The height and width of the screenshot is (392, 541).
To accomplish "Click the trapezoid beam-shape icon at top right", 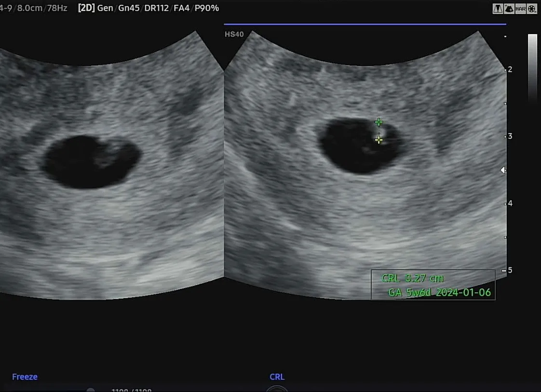I will point(498,9).
